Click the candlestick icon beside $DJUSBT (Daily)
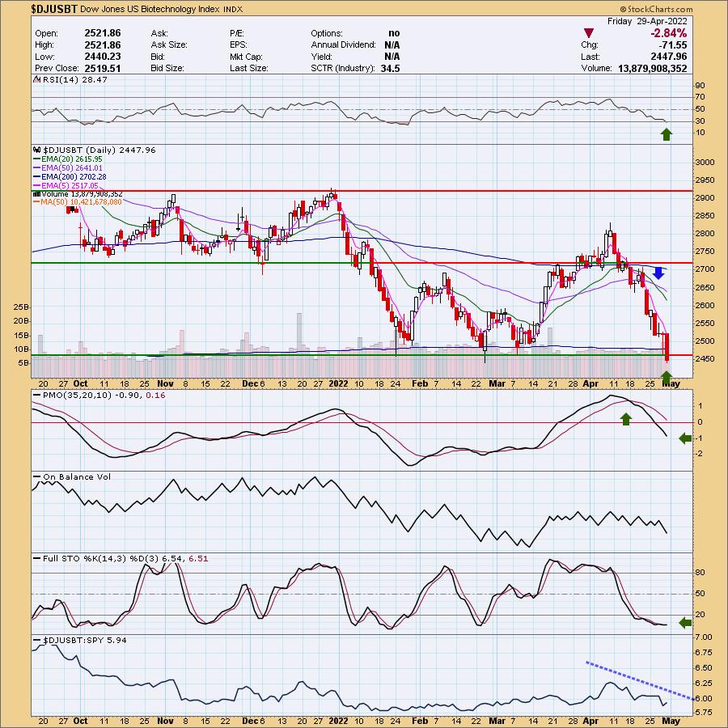This screenshot has height=728, width=728. point(37,150)
